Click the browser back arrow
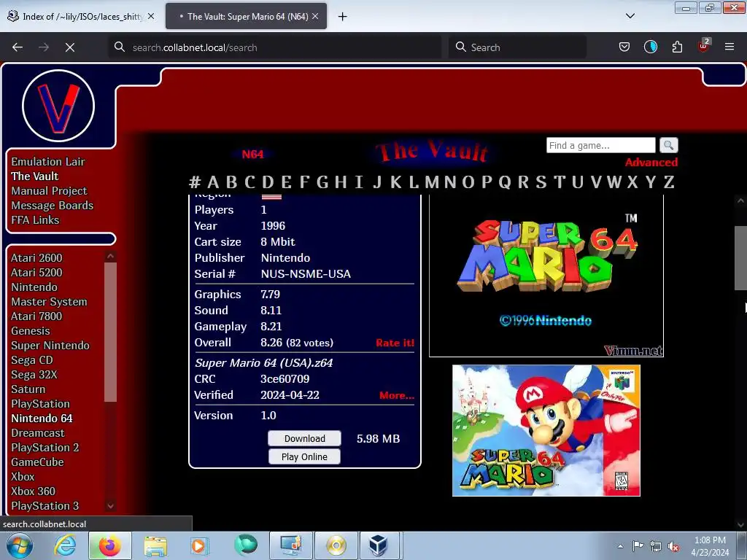 click(x=18, y=47)
